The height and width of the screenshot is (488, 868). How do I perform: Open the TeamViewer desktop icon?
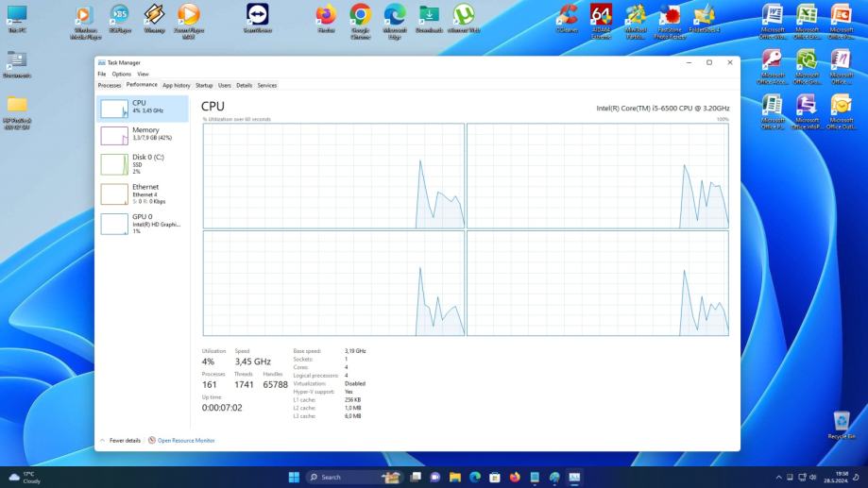[x=258, y=19]
